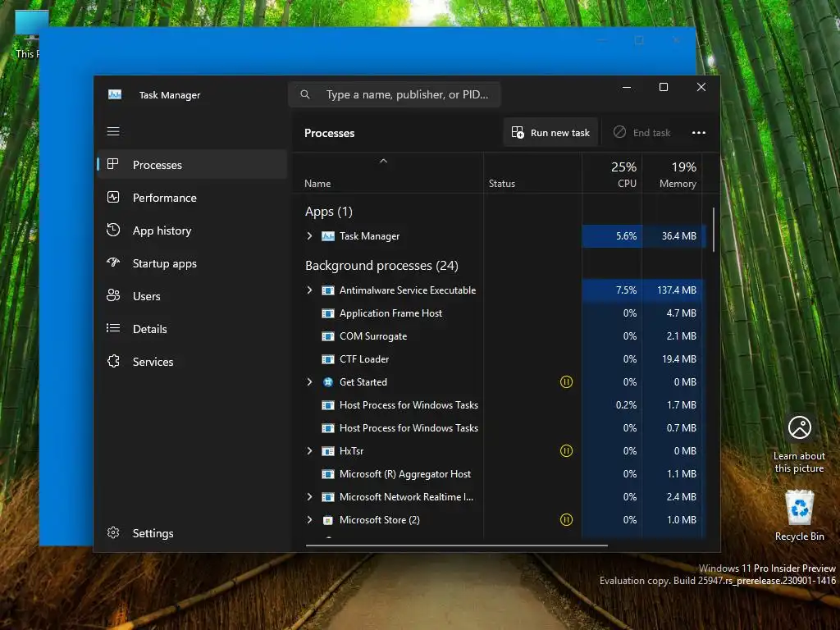Click the 137.4 MB memory cell
840x630 pixels.
(x=673, y=290)
